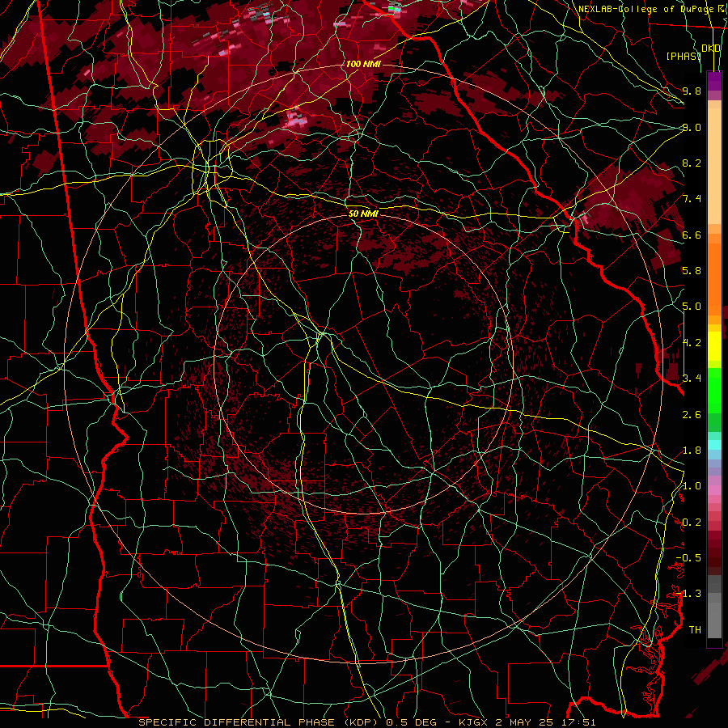Click the 50 NMI range ring label

pyautogui.click(x=363, y=214)
